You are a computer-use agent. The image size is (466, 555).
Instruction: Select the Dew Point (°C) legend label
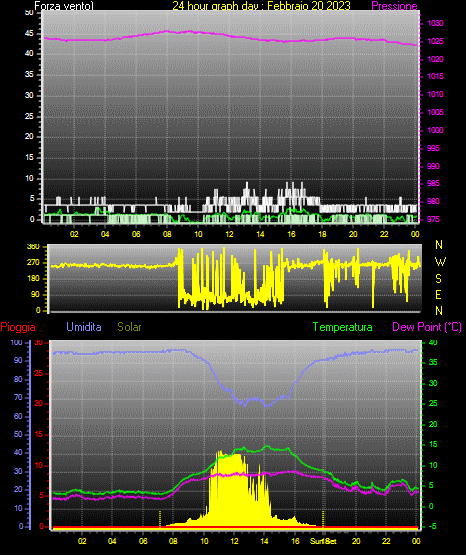pyautogui.click(x=427, y=327)
